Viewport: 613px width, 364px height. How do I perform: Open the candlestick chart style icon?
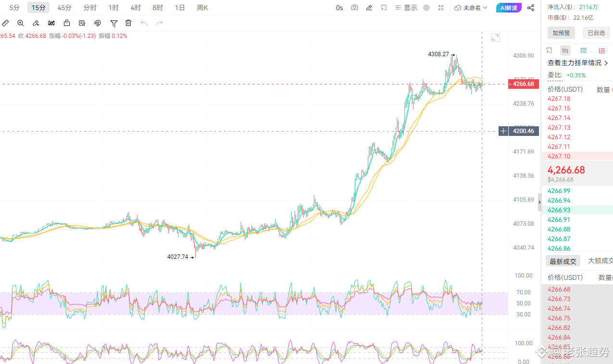[51, 23]
